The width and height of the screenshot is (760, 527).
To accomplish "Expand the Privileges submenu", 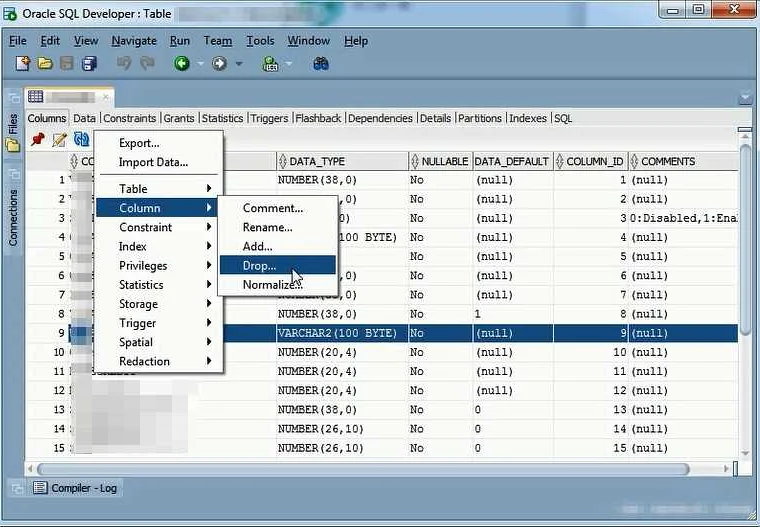I will click(143, 266).
